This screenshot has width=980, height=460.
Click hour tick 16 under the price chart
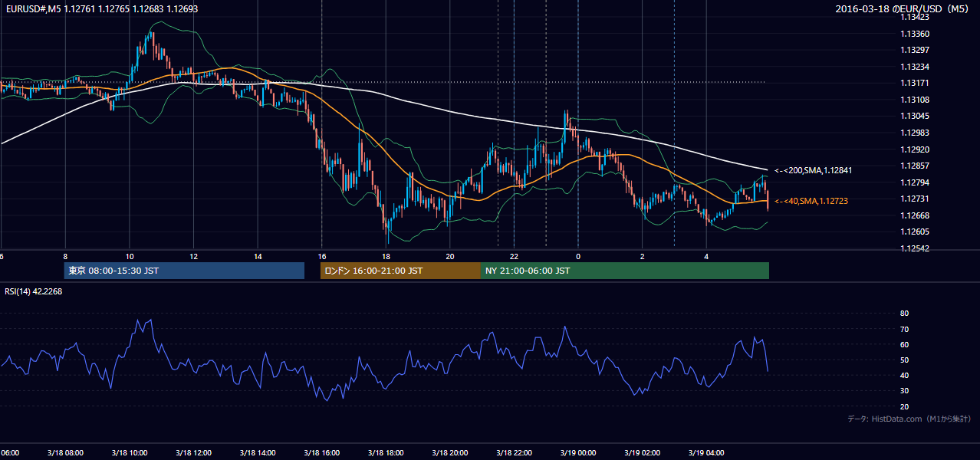[322, 257]
